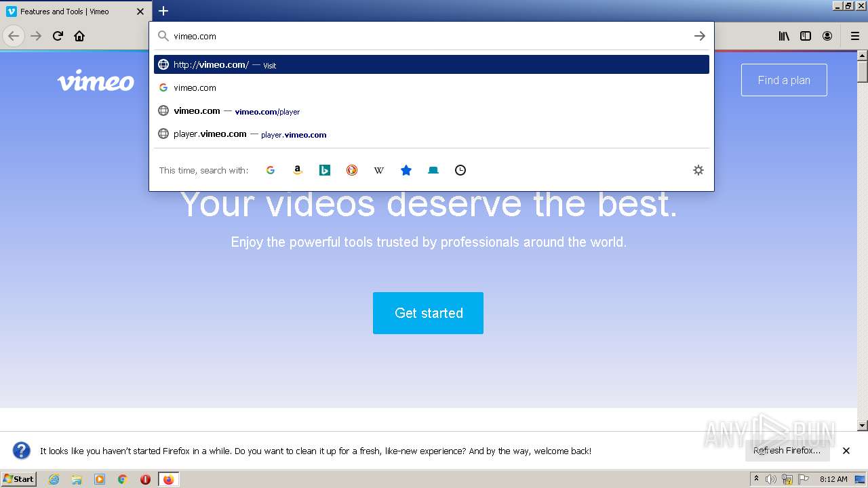Viewport: 868px width, 488px height.
Task: Search this time with DuckDuckGo
Action: (x=352, y=170)
